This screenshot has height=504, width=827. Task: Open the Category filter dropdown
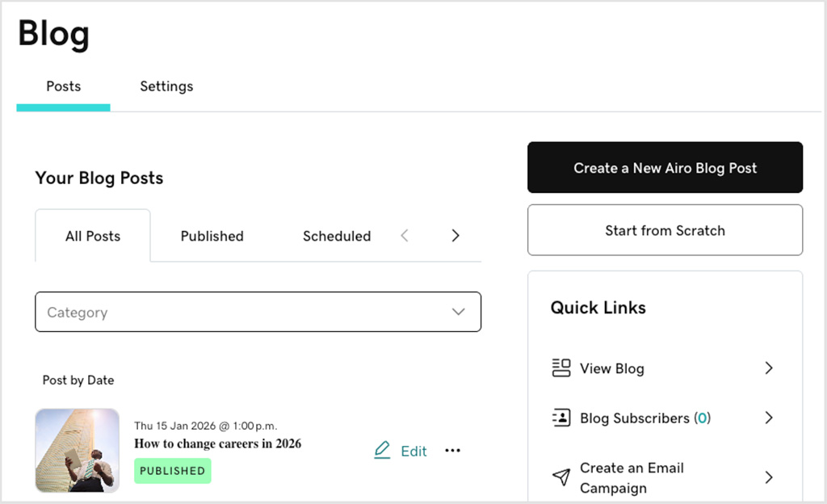click(258, 312)
